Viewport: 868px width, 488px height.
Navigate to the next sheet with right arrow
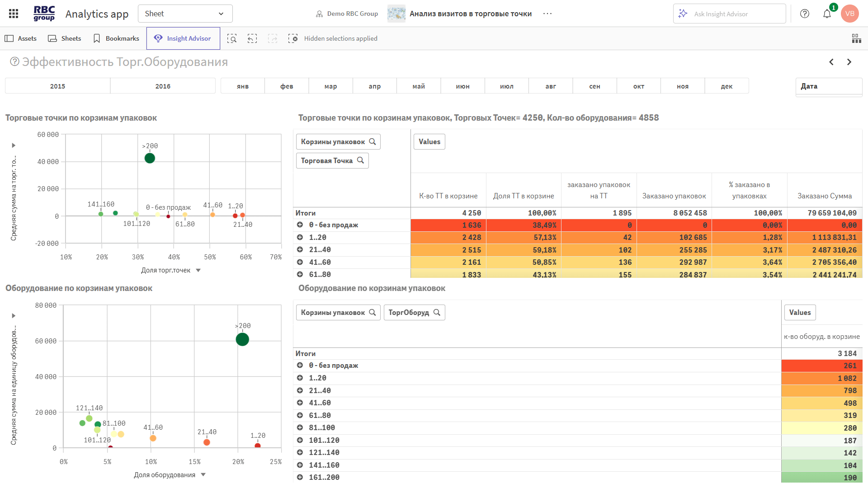pyautogui.click(x=849, y=62)
